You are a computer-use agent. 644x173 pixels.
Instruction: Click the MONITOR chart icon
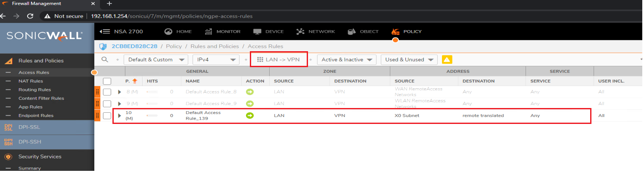click(209, 31)
